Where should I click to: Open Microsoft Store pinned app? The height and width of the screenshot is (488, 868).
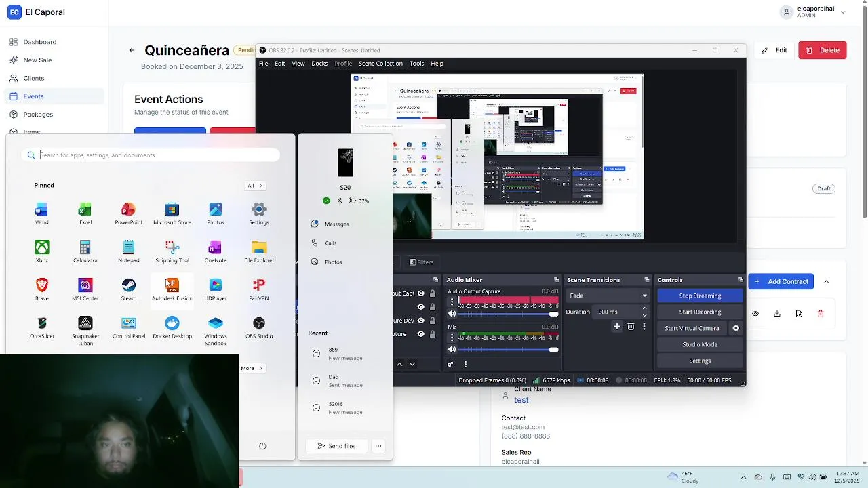point(172,213)
